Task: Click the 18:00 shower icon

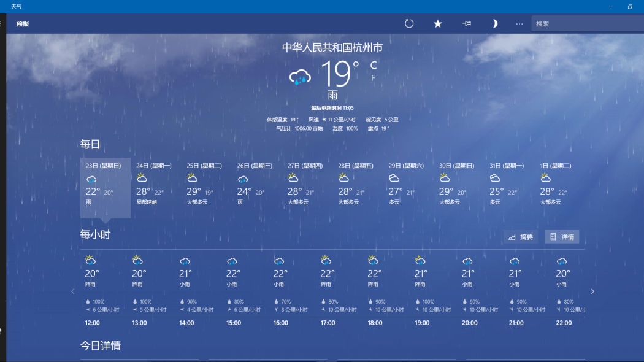Action: click(x=374, y=260)
